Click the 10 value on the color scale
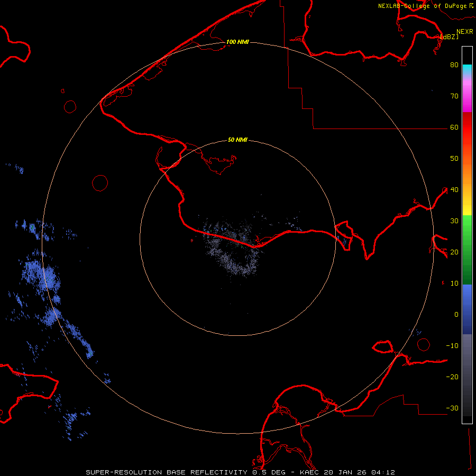 [454, 283]
